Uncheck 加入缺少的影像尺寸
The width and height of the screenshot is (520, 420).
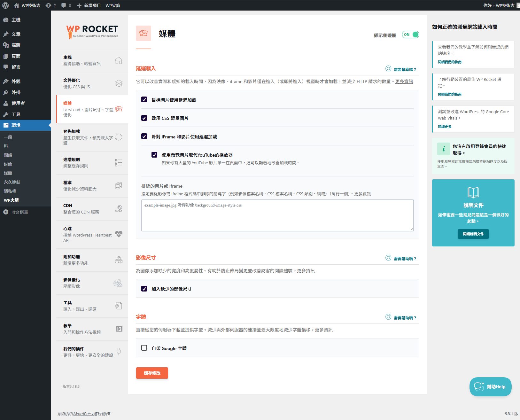(x=144, y=289)
